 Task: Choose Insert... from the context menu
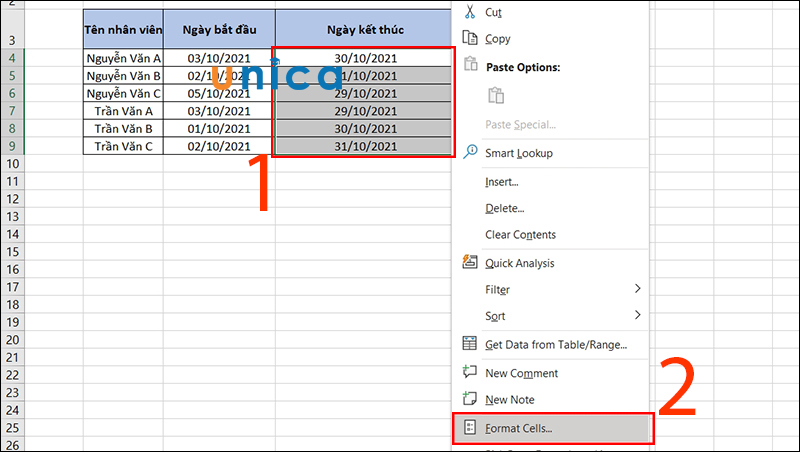click(502, 182)
